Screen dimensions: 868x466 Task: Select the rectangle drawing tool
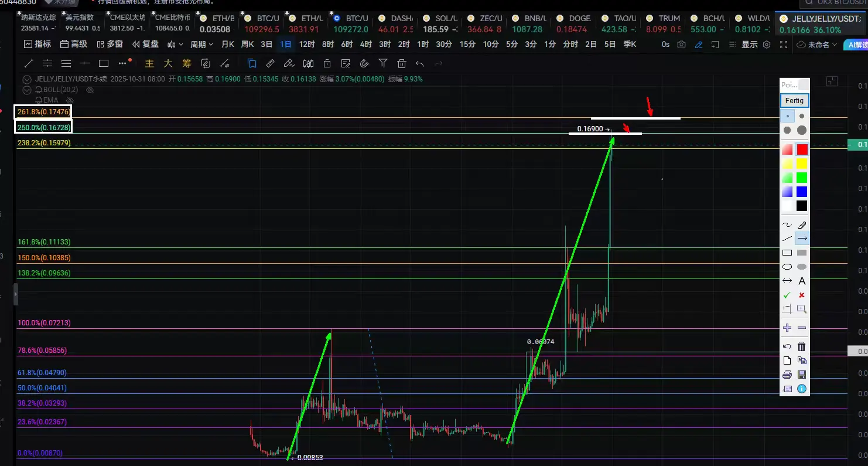tap(104, 63)
